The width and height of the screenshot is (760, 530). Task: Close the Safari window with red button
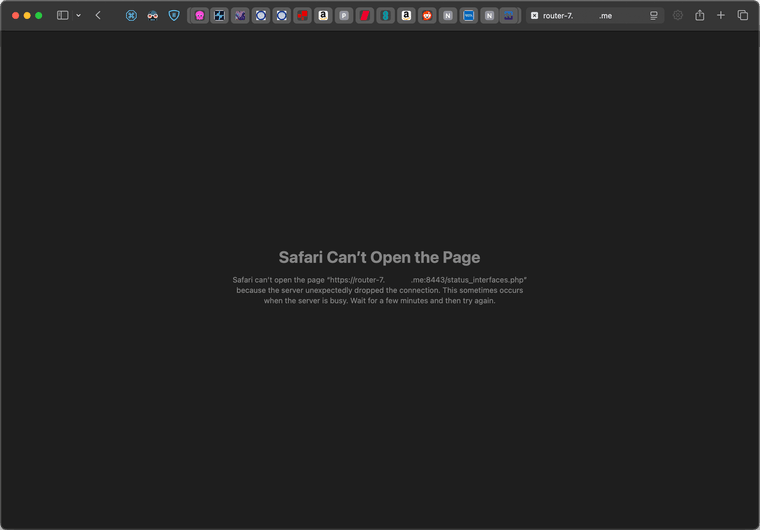16,16
